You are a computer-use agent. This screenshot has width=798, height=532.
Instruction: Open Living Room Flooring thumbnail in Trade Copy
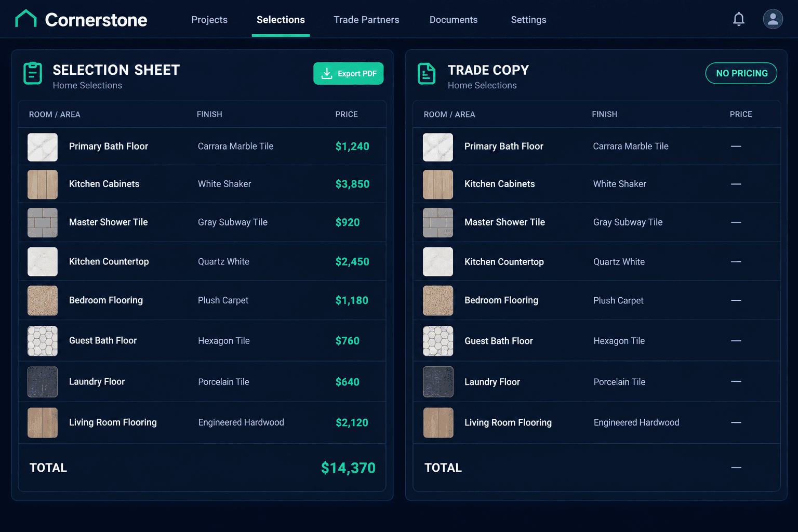(438, 423)
